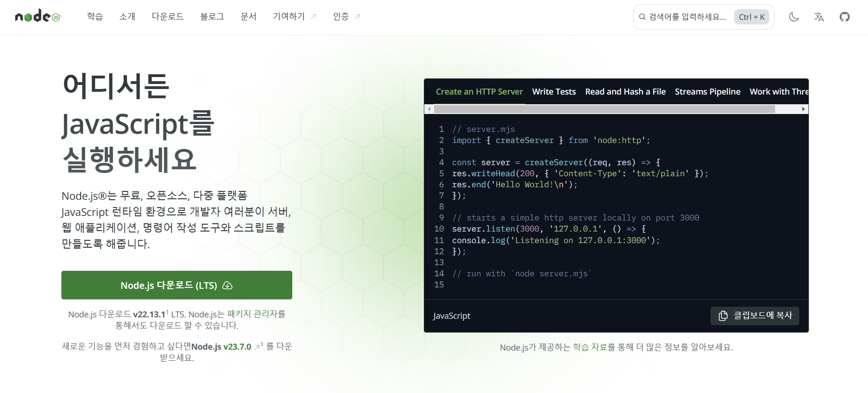Open the GitHub icon link
The height and width of the screenshot is (393, 868).
click(x=844, y=17)
